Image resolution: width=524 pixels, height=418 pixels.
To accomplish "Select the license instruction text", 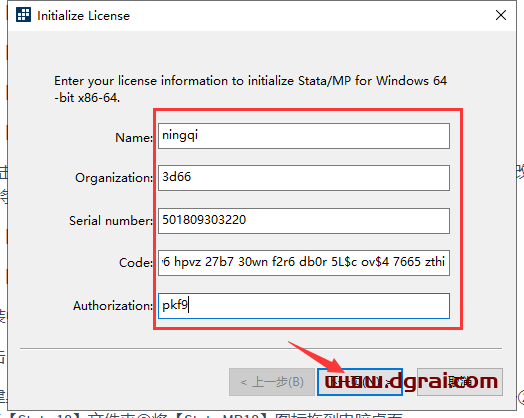I will [x=250, y=89].
